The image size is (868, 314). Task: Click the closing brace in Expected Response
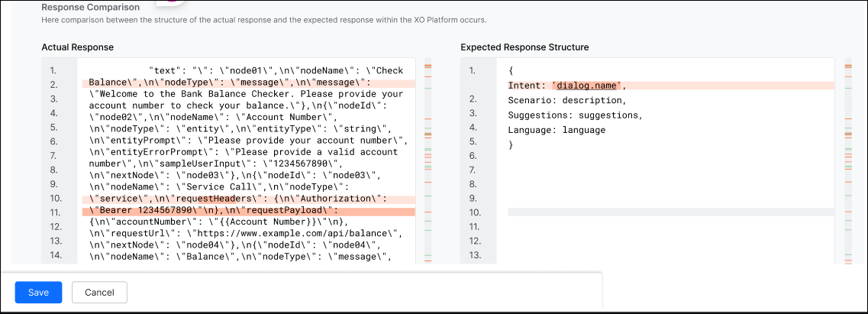click(x=511, y=144)
